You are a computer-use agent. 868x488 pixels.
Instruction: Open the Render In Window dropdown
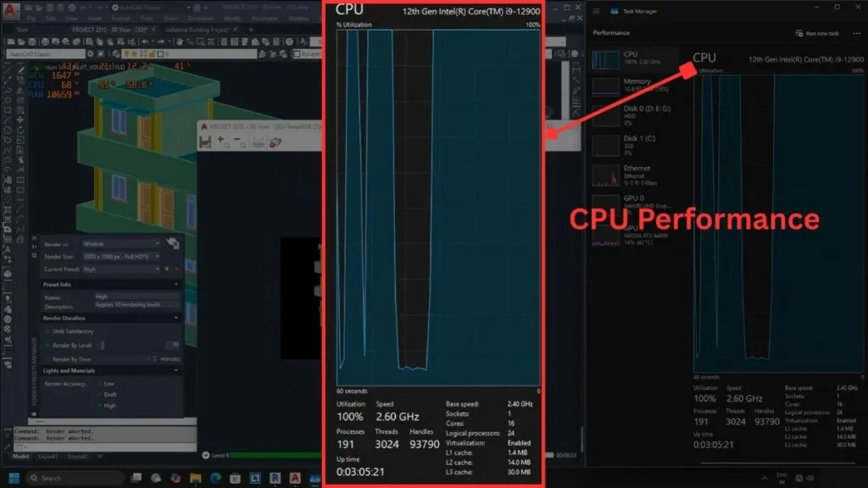159,243
